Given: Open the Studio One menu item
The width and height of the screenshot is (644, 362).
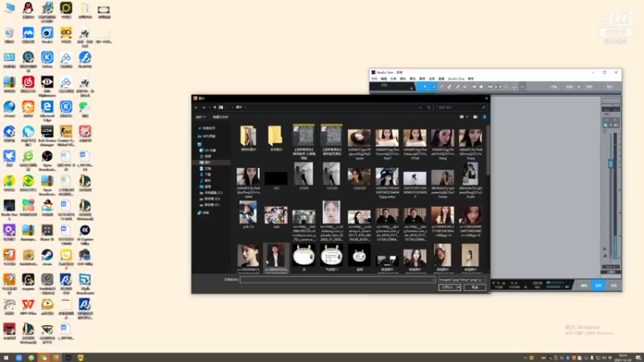Looking at the screenshot, I should tap(456, 79).
